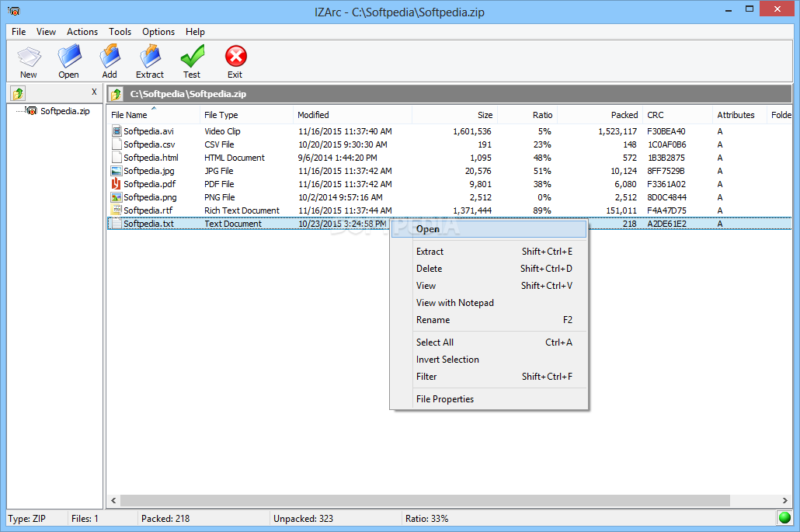The height and width of the screenshot is (532, 800).
Task: Sort by the Modified column header
Action: point(353,115)
